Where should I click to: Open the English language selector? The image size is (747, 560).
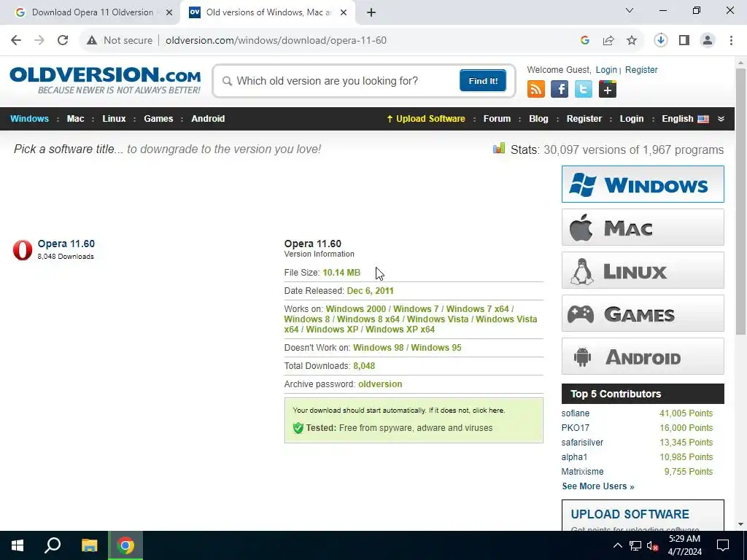pyautogui.click(x=685, y=119)
